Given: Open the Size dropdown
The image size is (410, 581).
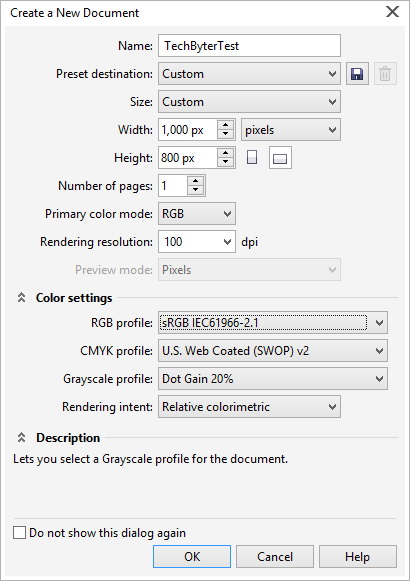Looking at the screenshot, I should pos(249,102).
